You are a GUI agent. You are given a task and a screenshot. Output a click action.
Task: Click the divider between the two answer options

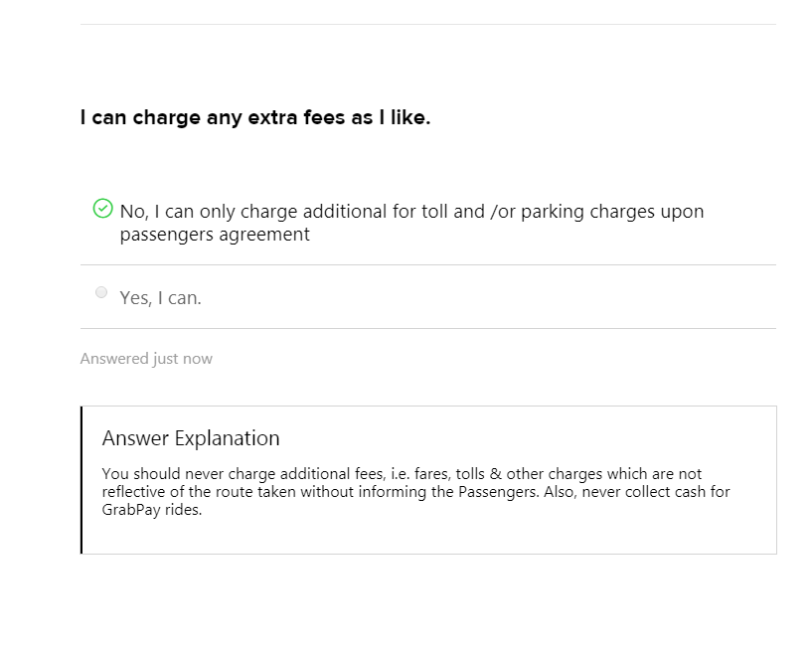tap(427, 265)
